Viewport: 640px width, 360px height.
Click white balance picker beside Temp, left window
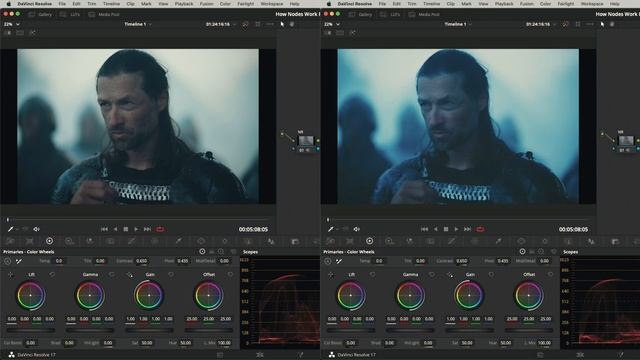pos(18,261)
